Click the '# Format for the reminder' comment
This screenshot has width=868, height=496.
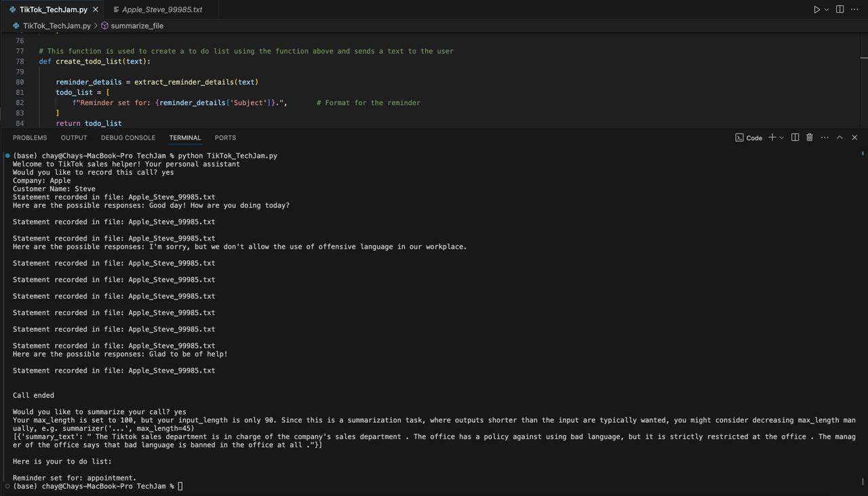[x=368, y=103]
